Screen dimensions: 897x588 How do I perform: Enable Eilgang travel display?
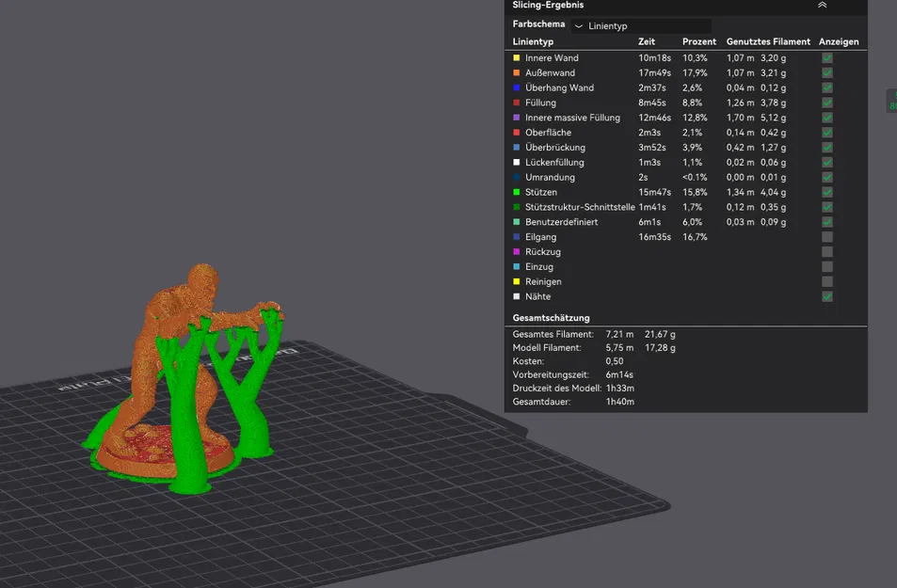tap(827, 236)
